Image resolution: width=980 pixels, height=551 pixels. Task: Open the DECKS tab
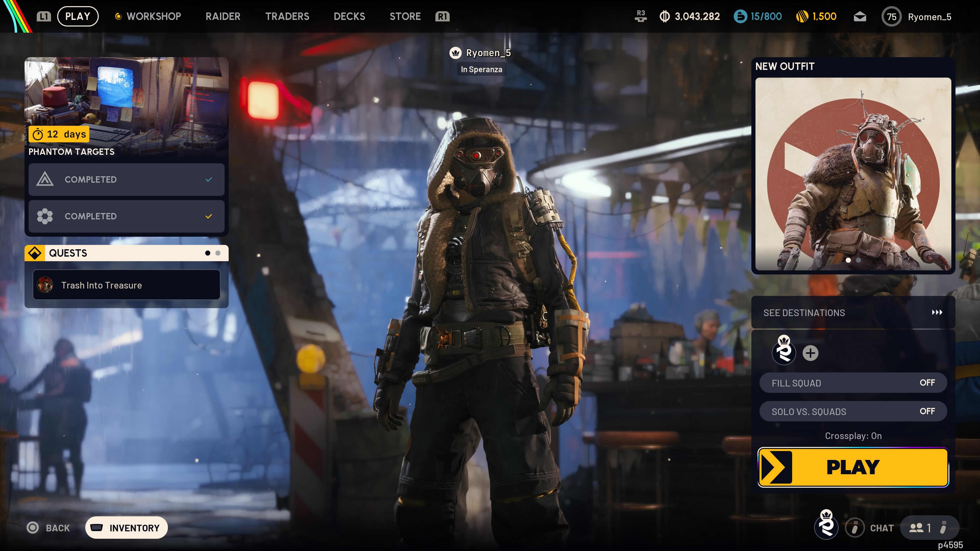349,16
